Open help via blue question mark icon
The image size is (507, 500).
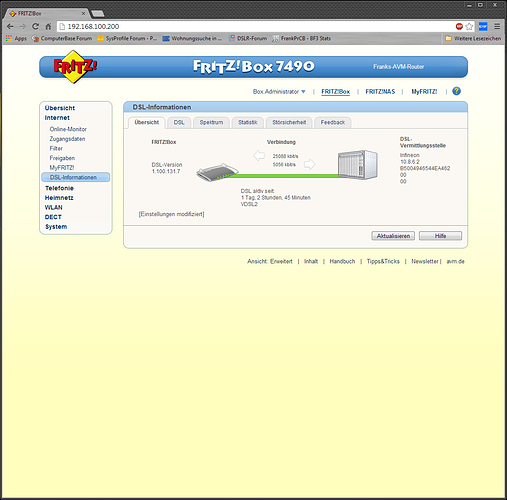456,91
